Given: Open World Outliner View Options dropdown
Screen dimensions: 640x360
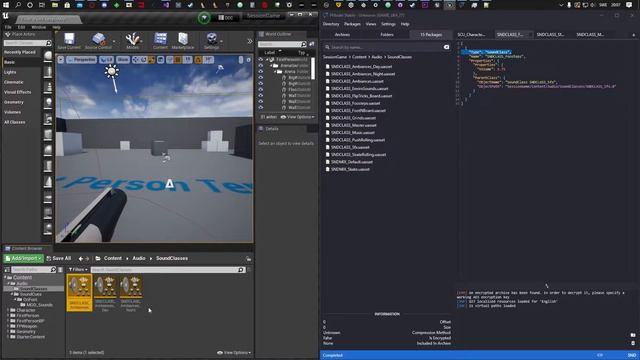Looking at the screenshot, I should coord(298,117).
